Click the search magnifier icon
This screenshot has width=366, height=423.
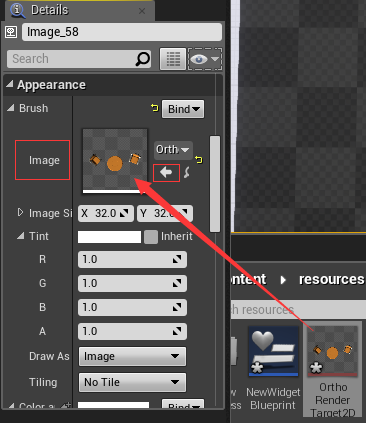tap(143, 59)
